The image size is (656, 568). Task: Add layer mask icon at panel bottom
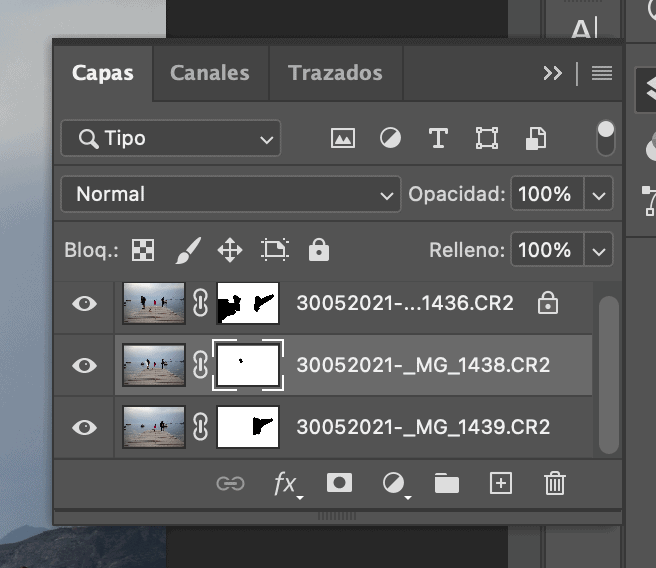pos(339,483)
